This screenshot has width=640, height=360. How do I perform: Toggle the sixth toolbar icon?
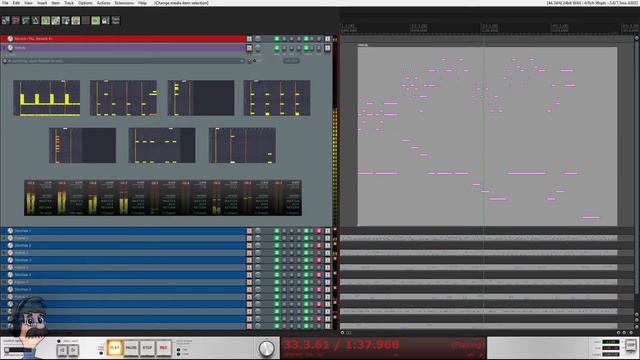56,20
